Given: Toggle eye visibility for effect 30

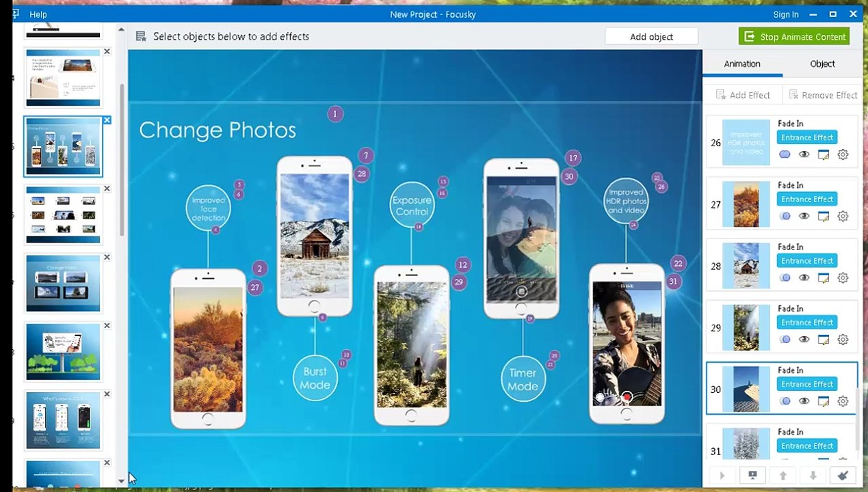Looking at the screenshot, I should (804, 401).
